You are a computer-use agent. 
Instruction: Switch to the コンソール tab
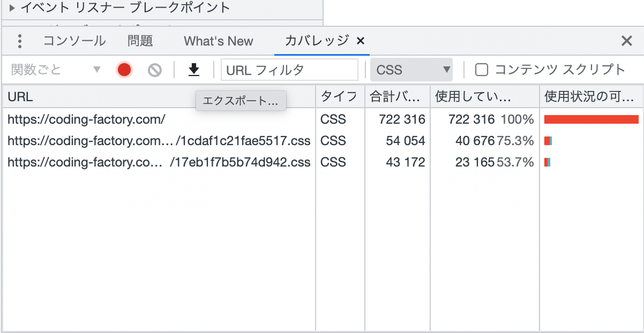point(74,41)
